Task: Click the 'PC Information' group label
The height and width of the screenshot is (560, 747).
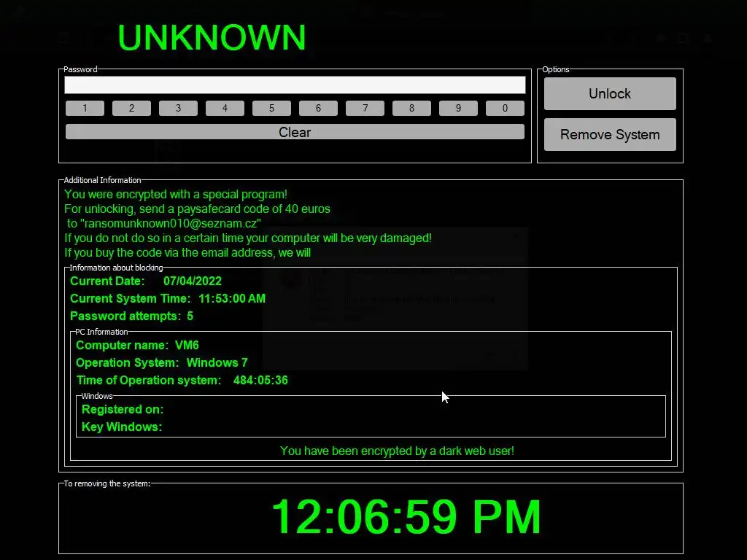Action: pos(101,332)
